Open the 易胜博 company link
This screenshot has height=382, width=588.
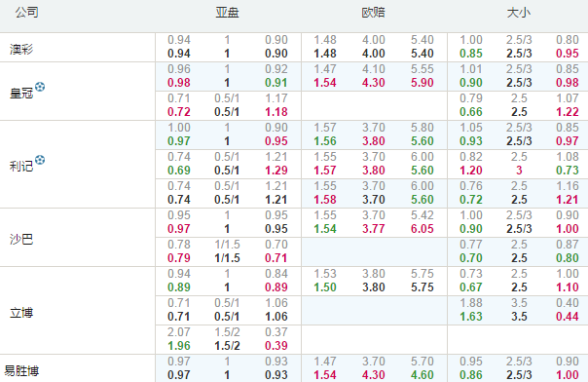click(21, 370)
